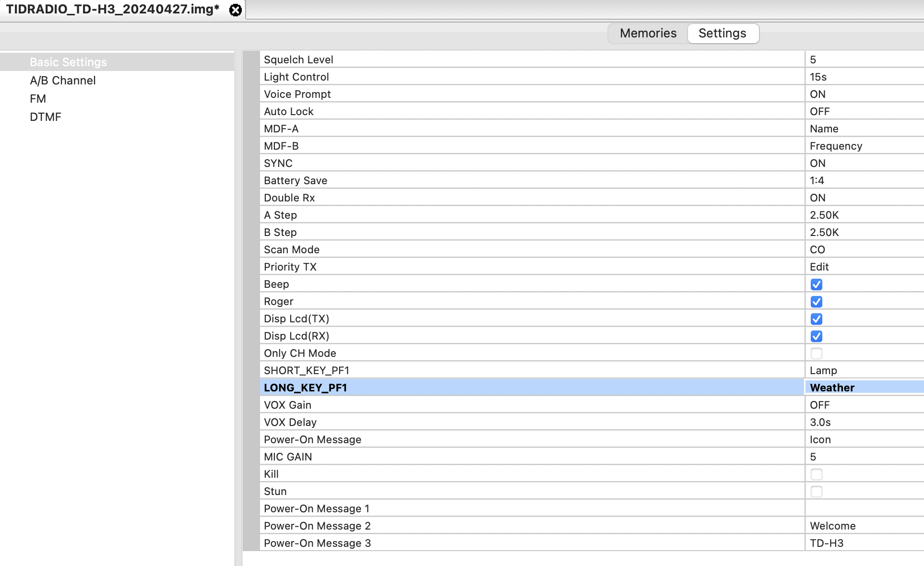Change the Light Control 15s value

(864, 77)
